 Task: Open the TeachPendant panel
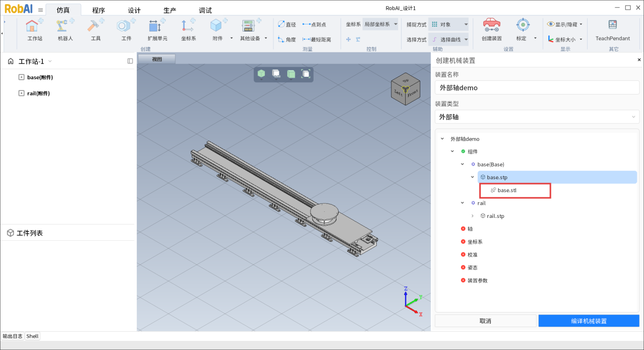click(x=612, y=30)
